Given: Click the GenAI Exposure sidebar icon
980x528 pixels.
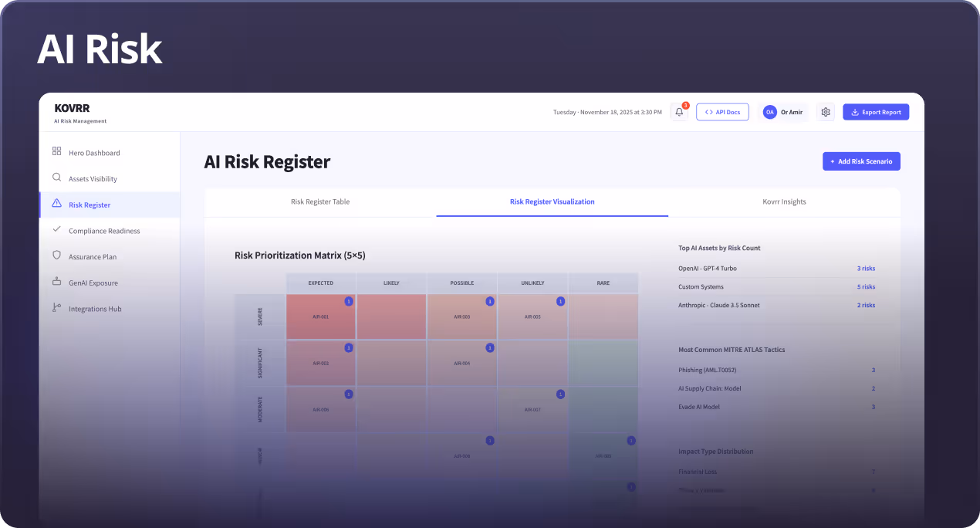Looking at the screenshot, I should [x=56, y=282].
